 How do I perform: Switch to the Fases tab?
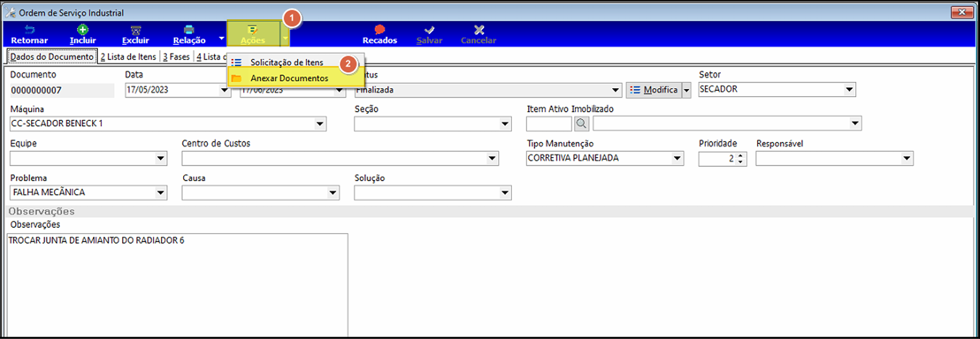177,57
